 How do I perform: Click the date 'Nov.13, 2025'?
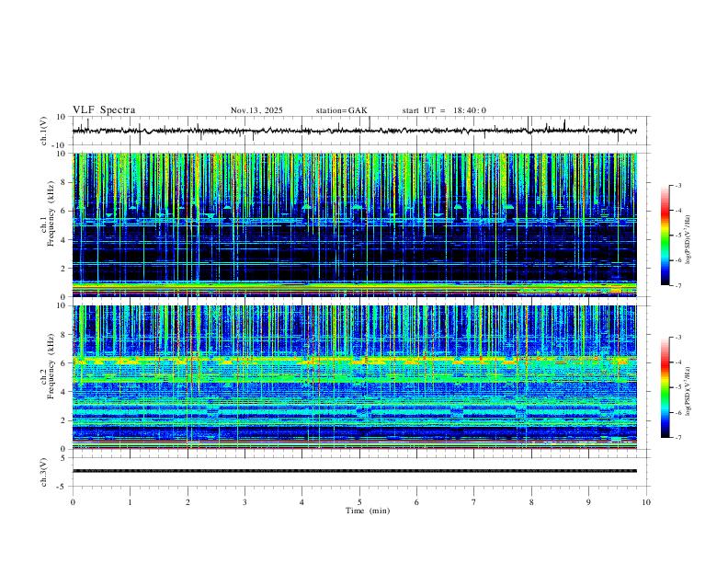pos(256,110)
